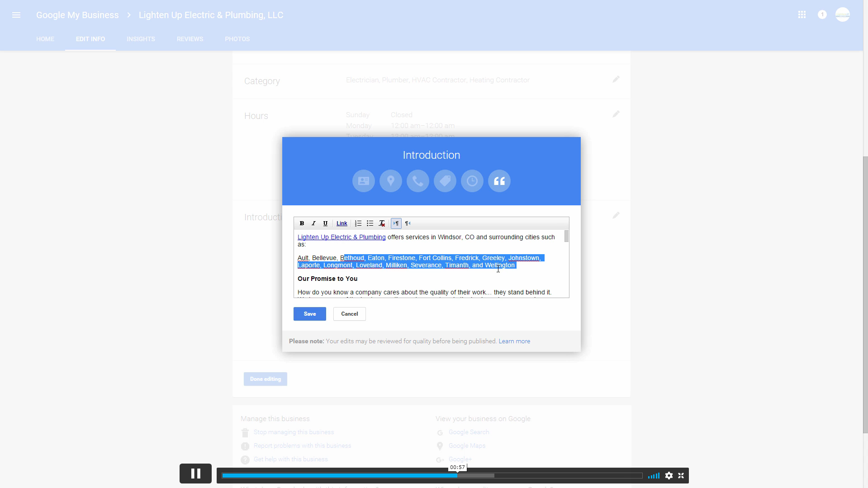Open video player settings gear
868x488 pixels.
[x=669, y=475]
